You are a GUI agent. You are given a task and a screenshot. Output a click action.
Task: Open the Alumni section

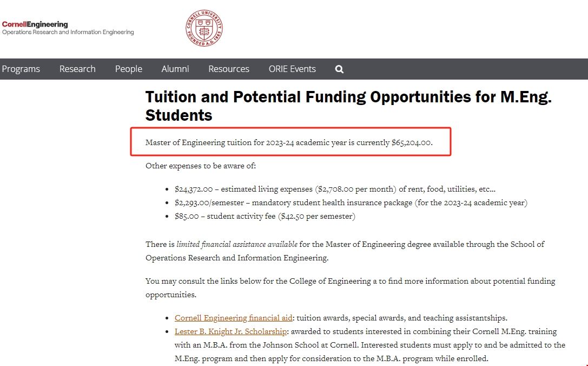tap(175, 69)
